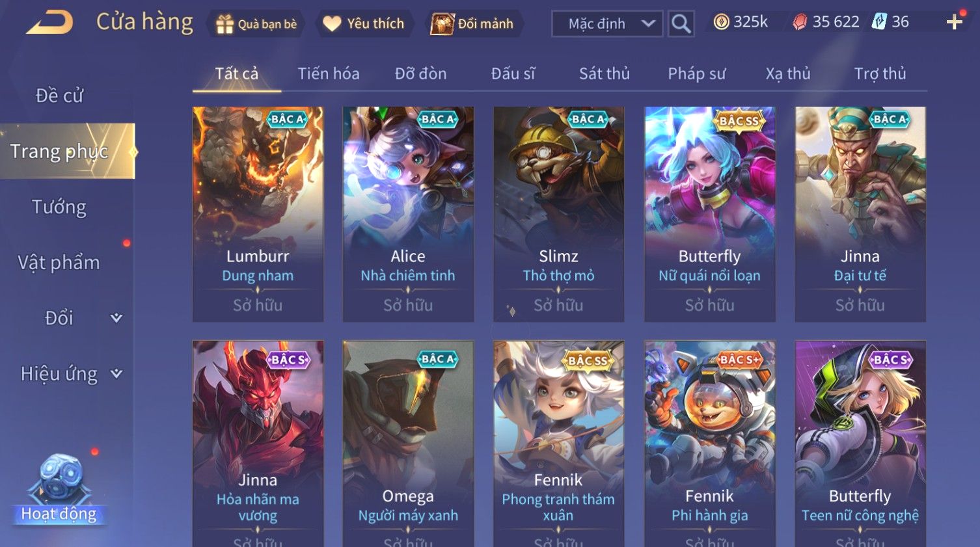
Task: Open Quà bạn bè gift icon
Action: 225,24
